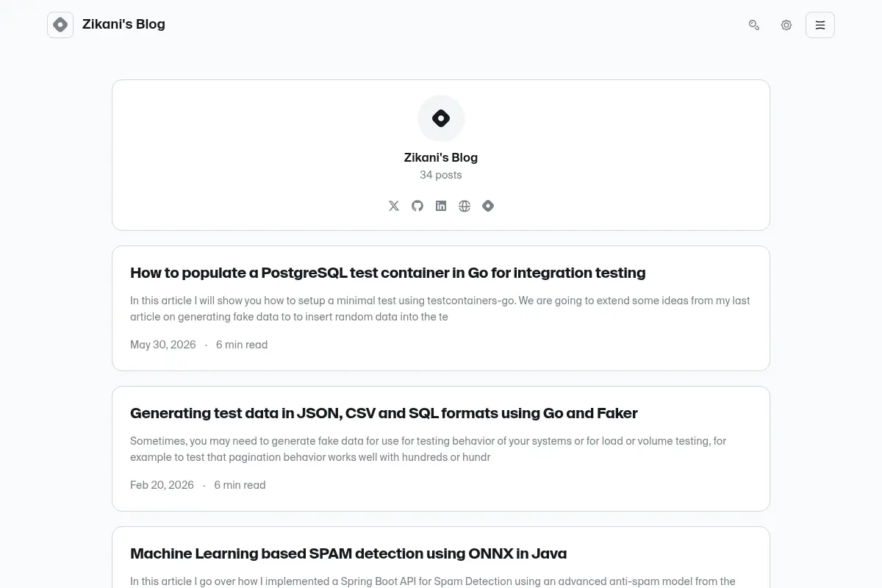
Task: Click the Faker article excerpt text
Action: pyautogui.click(x=429, y=449)
